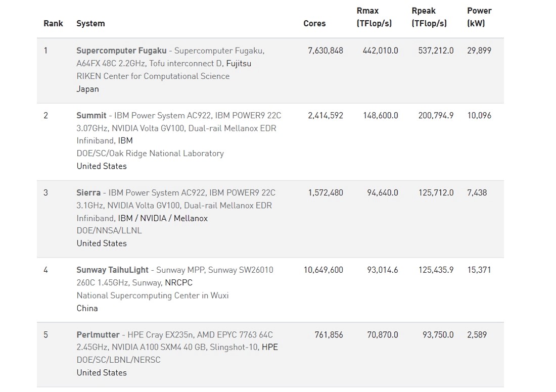Screen dimensions: 556x392
Task: Click the Rmax (TFlop/s) column header
Action: (x=374, y=17)
